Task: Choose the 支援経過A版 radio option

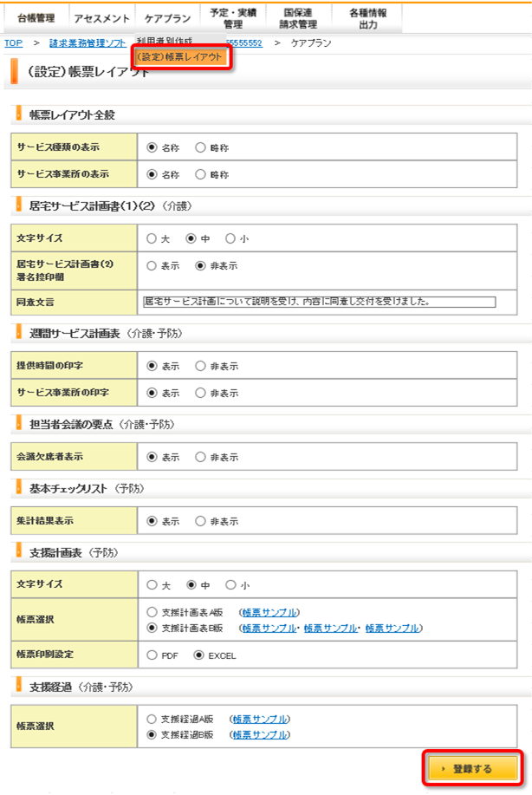Action: pyautogui.click(x=152, y=719)
